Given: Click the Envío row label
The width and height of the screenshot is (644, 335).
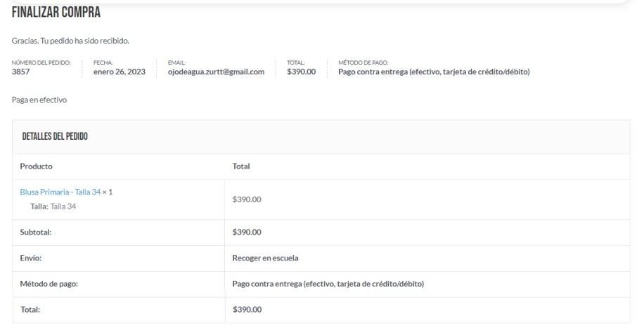Looking at the screenshot, I should (31, 258).
